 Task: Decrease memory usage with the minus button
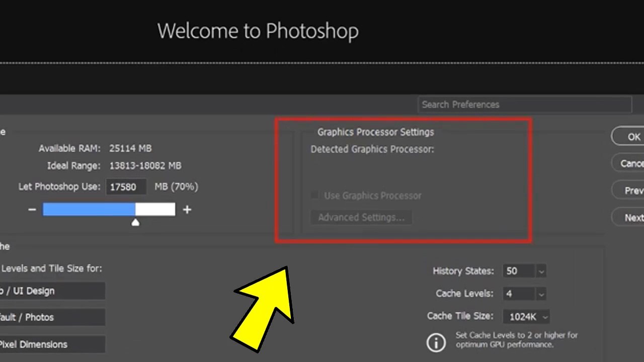pyautogui.click(x=32, y=209)
